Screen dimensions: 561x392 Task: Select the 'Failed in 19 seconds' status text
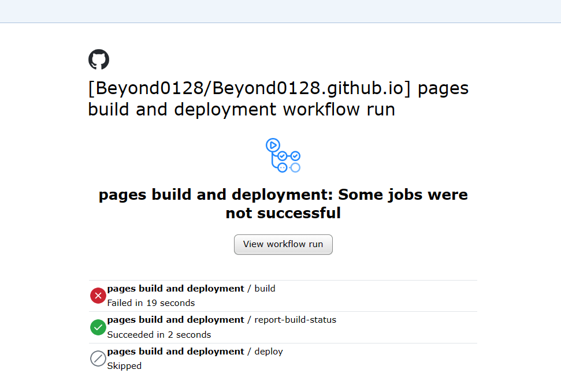pos(152,303)
